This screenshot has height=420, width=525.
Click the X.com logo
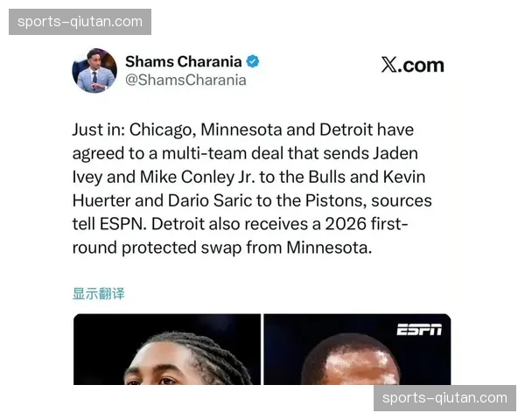(412, 65)
